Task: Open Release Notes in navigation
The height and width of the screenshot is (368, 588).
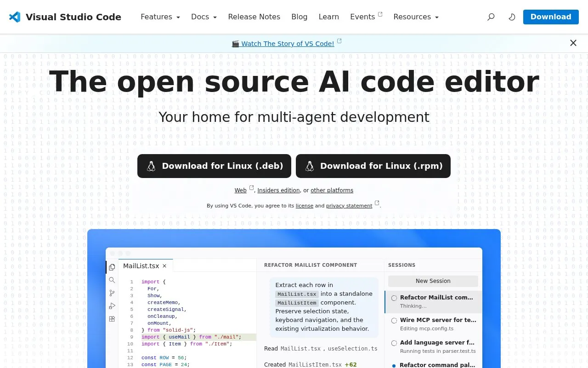Action: point(254,17)
